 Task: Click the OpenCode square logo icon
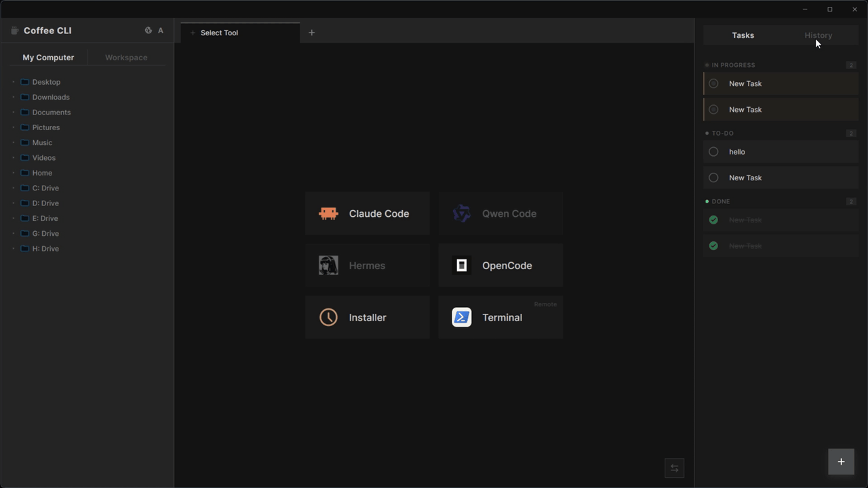462,265
